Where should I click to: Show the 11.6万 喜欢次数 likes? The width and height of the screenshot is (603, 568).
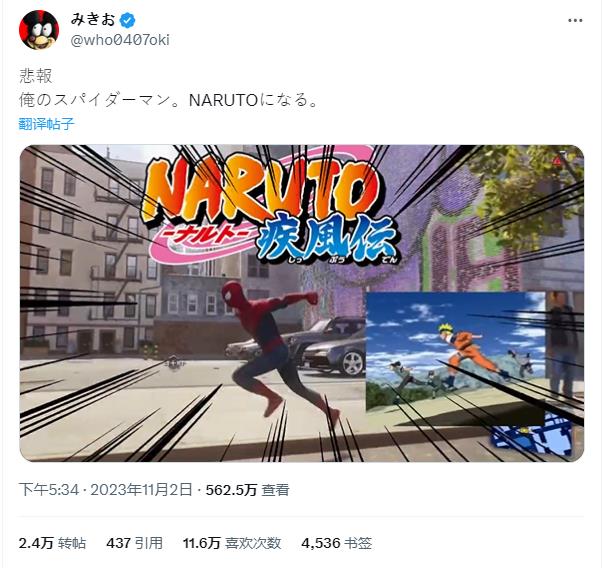[232, 543]
